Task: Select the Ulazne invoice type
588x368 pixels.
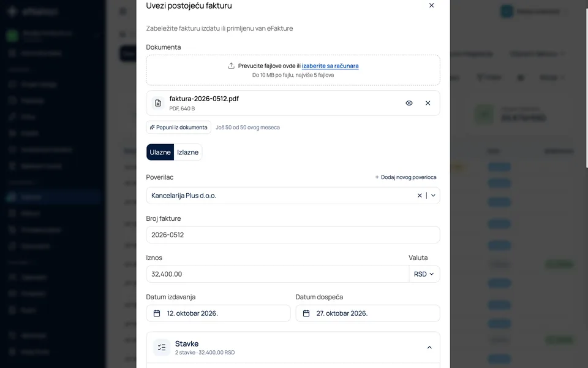Action: point(160,152)
